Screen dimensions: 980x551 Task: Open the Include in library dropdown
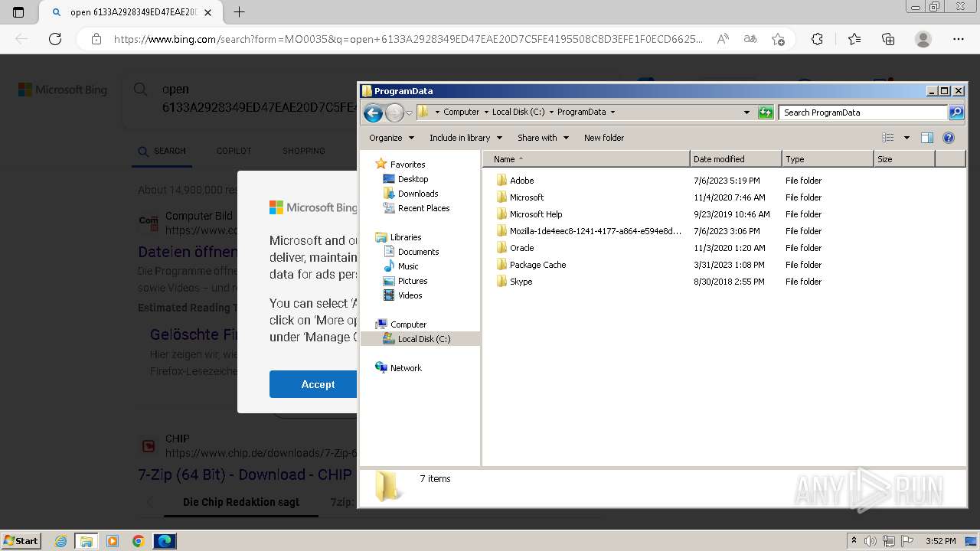coord(465,138)
